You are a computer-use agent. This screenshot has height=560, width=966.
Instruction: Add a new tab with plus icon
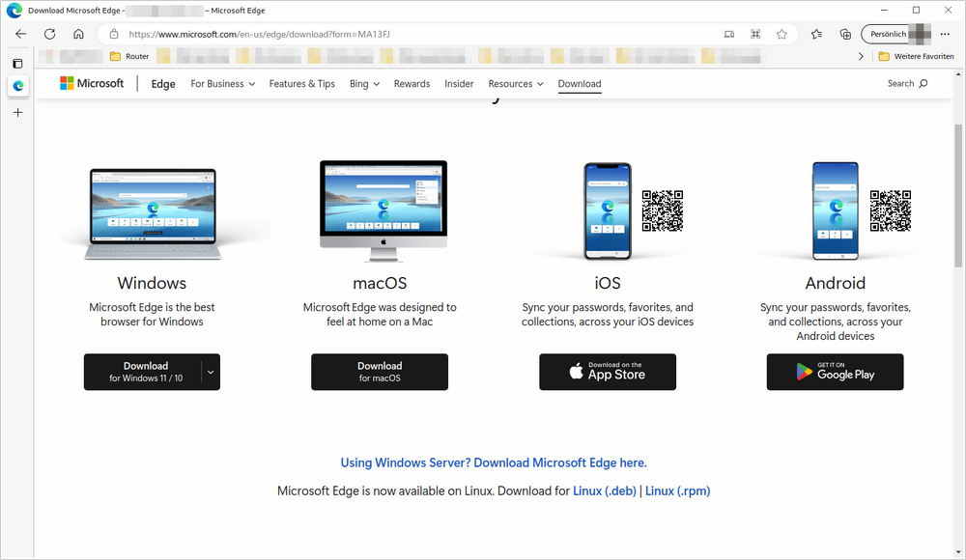[x=17, y=113]
